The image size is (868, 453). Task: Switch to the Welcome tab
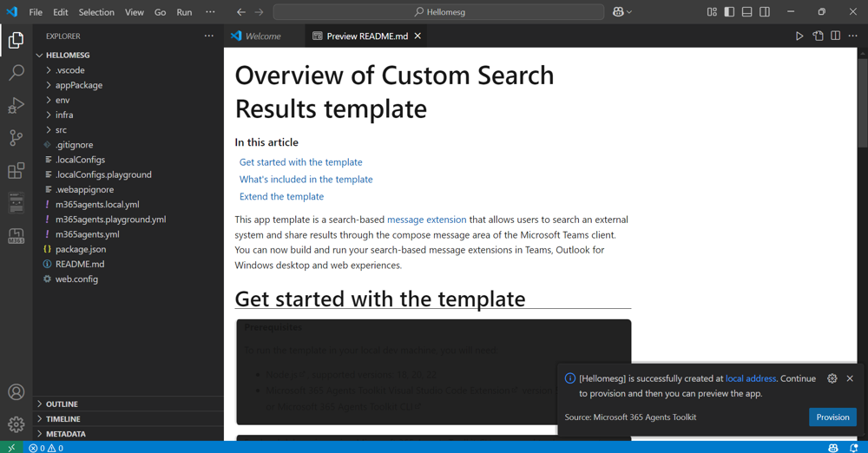tap(264, 36)
